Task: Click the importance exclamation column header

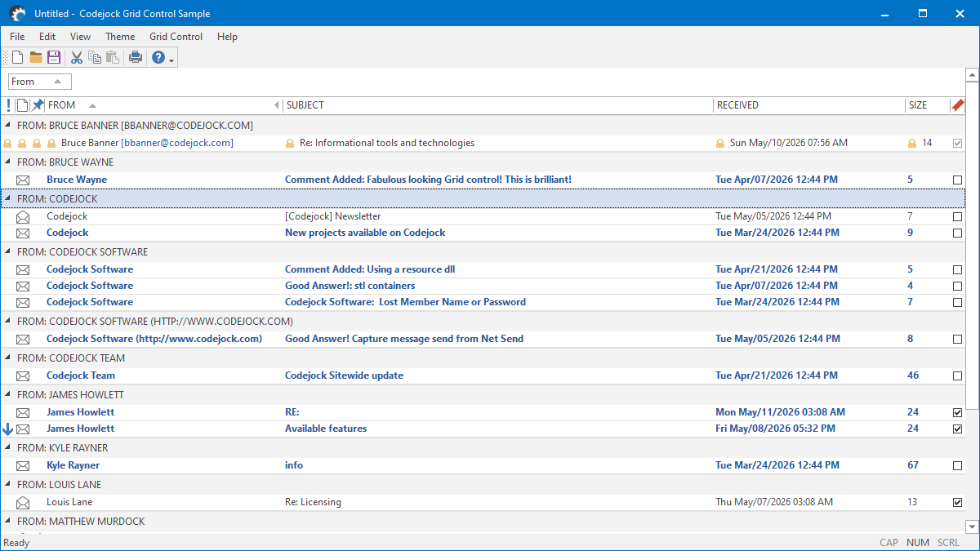Action: 8,105
